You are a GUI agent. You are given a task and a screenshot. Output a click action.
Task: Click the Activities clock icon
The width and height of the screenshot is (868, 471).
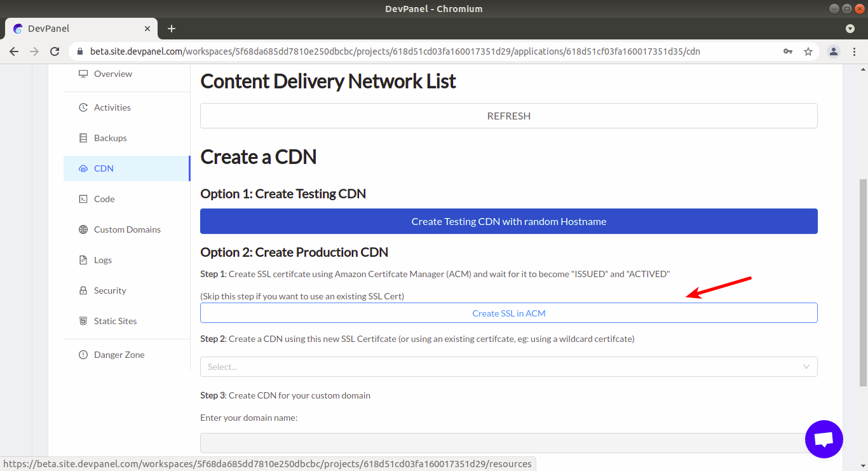click(83, 107)
